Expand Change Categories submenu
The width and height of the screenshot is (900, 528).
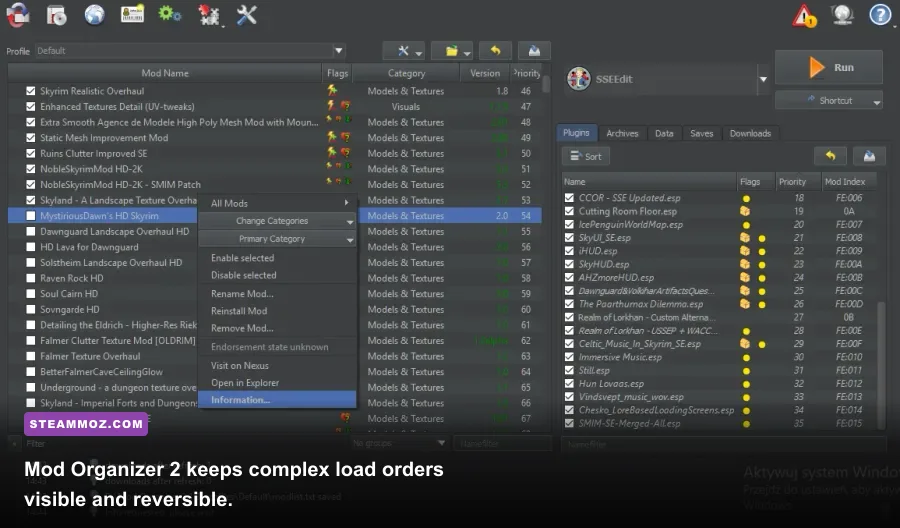(x=277, y=221)
